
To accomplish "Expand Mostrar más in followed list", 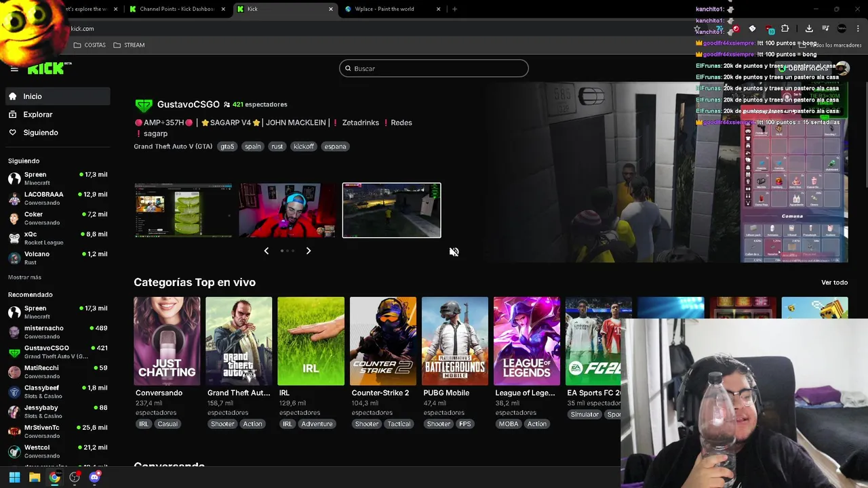I will tap(24, 277).
